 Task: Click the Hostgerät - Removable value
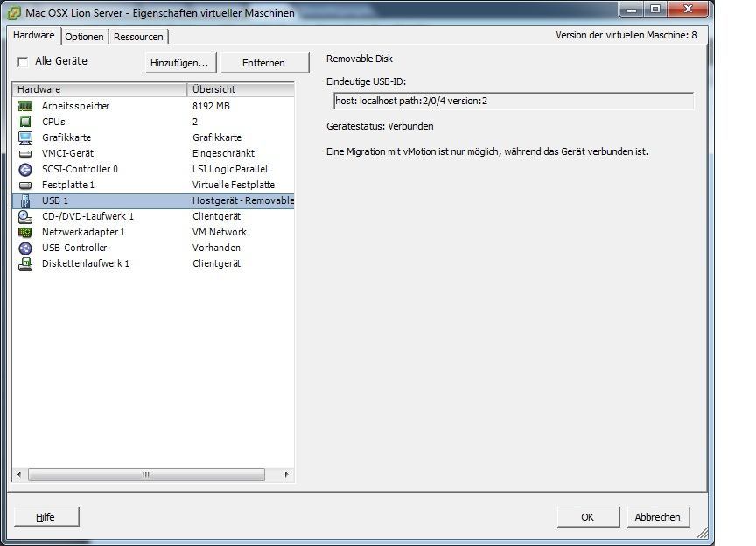pos(243,200)
